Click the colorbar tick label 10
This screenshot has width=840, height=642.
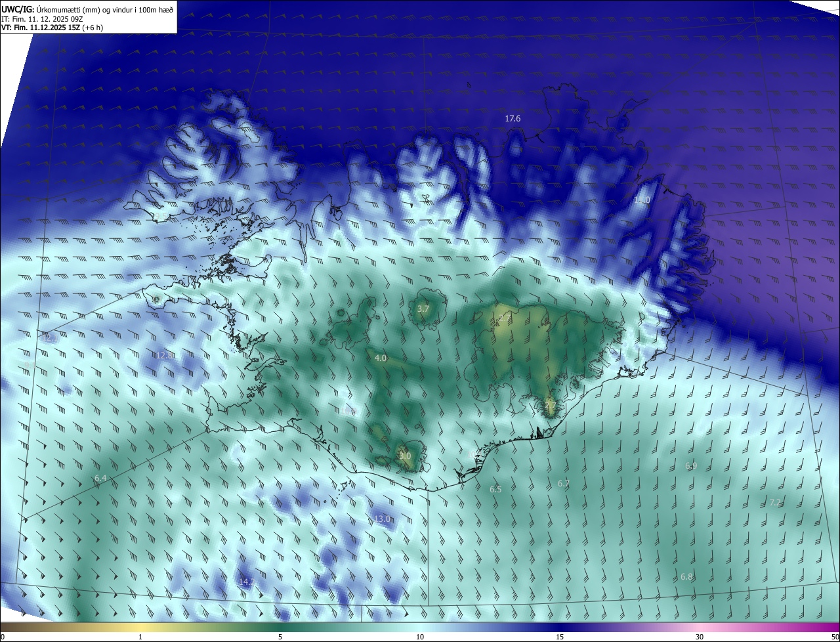[420, 637]
